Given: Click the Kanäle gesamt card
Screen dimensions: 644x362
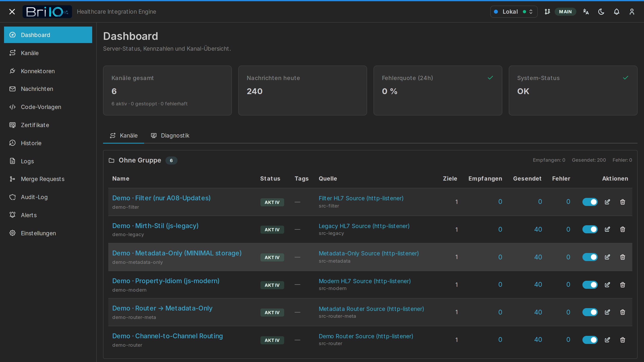Looking at the screenshot, I should (x=167, y=90).
